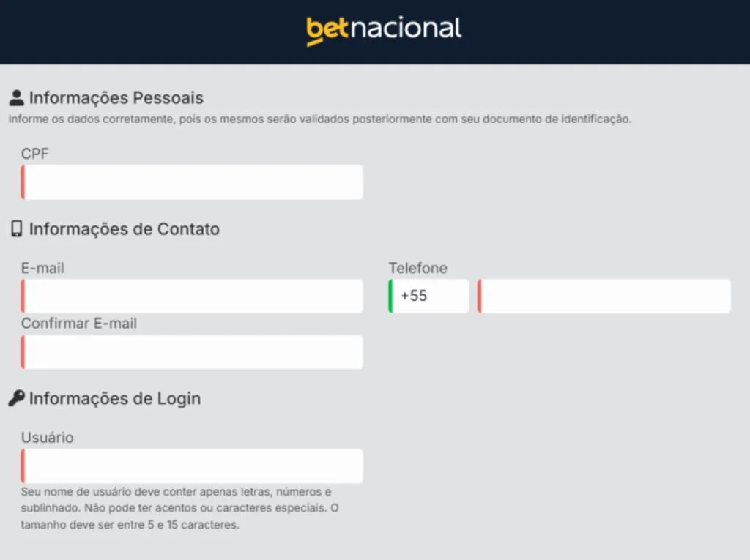Click the betnacional logo
Screen dimensions: 750x560
pyautogui.click(x=383, y=28)
